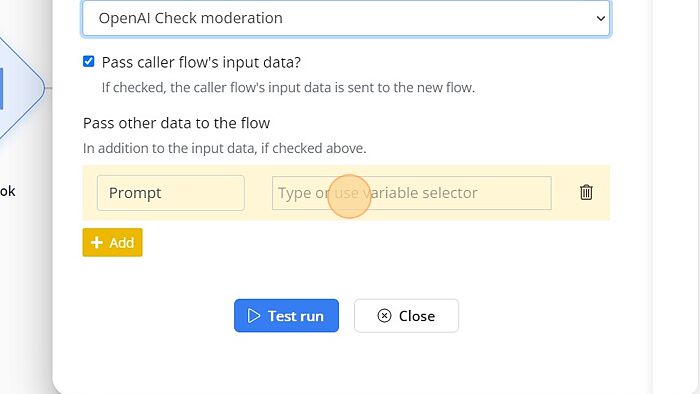Select the blue diamond node on canvas

(20, 88)
